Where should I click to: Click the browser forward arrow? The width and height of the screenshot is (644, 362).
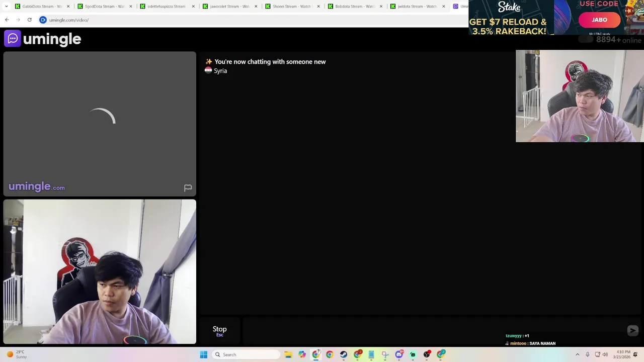tap(18, 20)
